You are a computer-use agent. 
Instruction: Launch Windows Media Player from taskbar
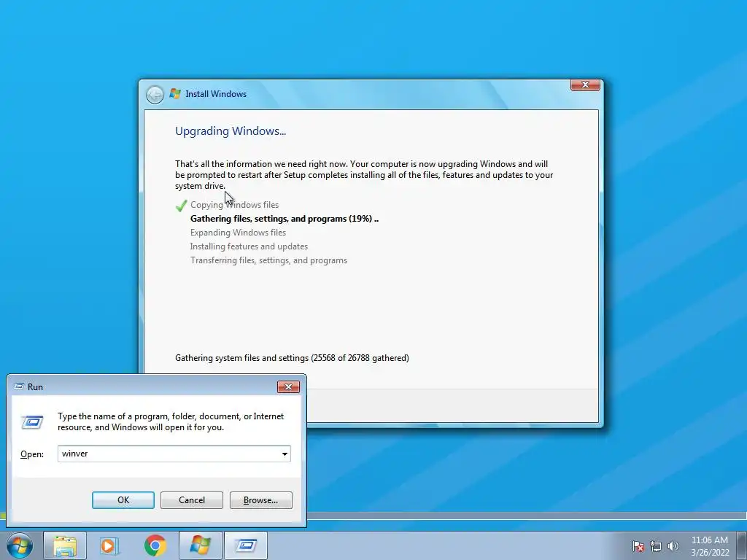109,545
